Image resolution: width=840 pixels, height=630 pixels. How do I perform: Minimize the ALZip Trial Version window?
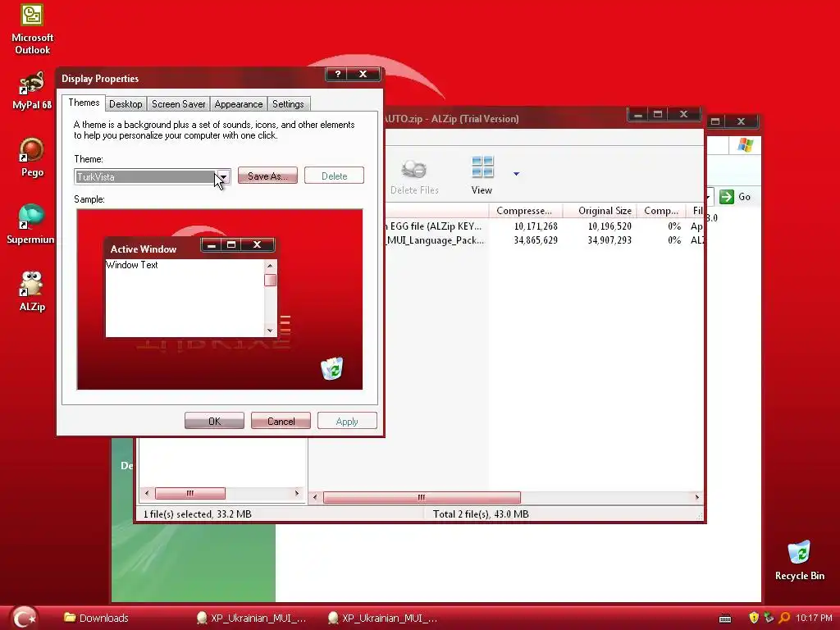pyautogui.click(x=637, y=113)
